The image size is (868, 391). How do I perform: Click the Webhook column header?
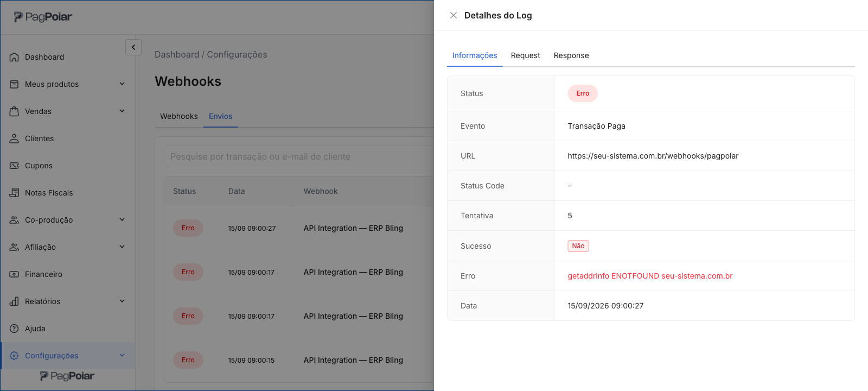[321, 191]
